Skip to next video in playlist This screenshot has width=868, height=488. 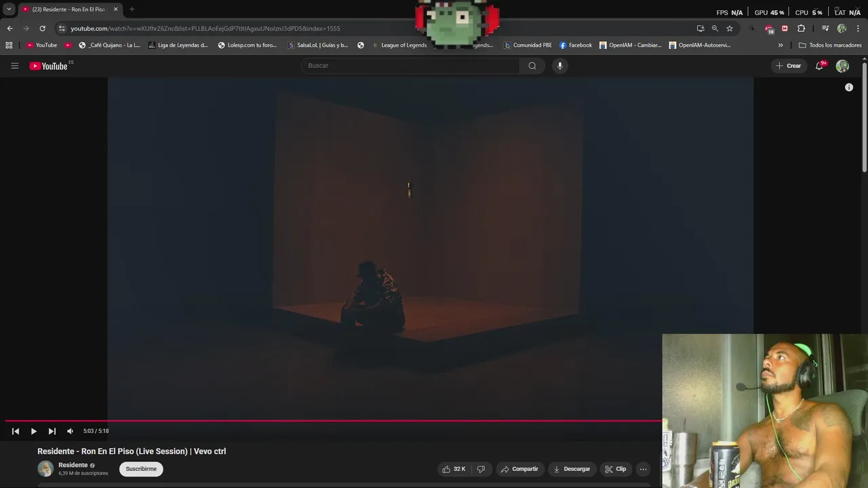[52, 431]
